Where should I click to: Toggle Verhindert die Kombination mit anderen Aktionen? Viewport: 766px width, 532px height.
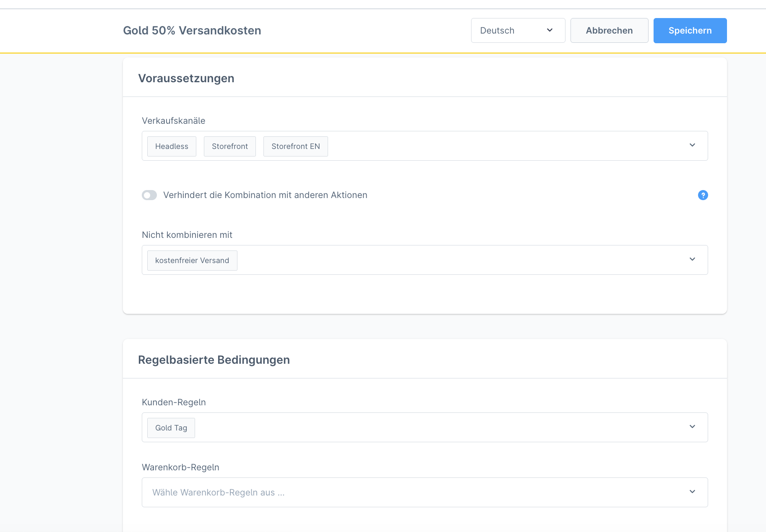pyautogui.click(x=149, y=195)
